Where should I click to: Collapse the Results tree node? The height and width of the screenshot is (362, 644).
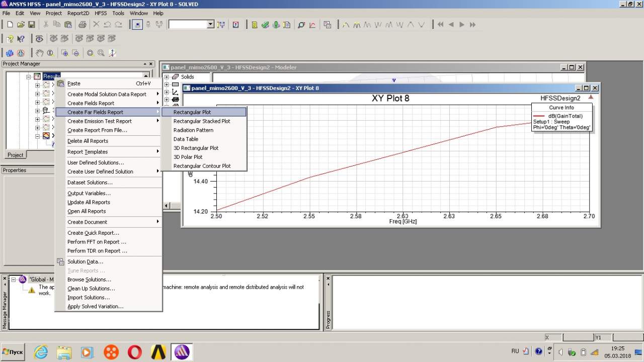pos(29,77)
